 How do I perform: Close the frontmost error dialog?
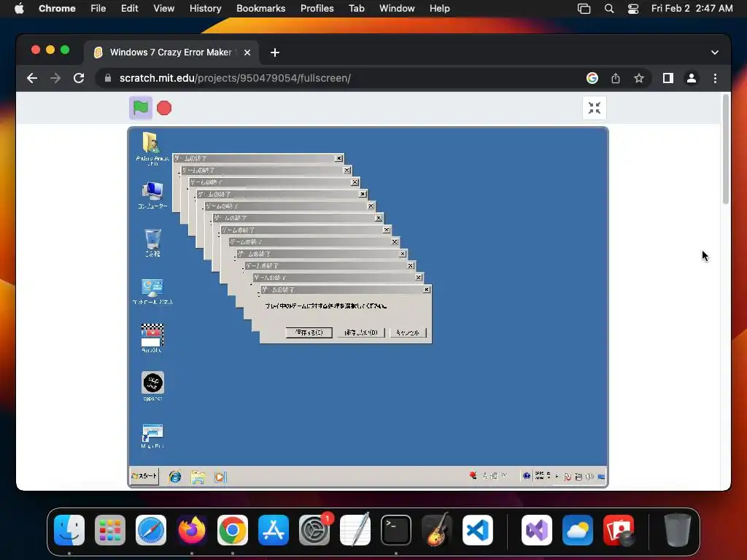coord(426,289)
